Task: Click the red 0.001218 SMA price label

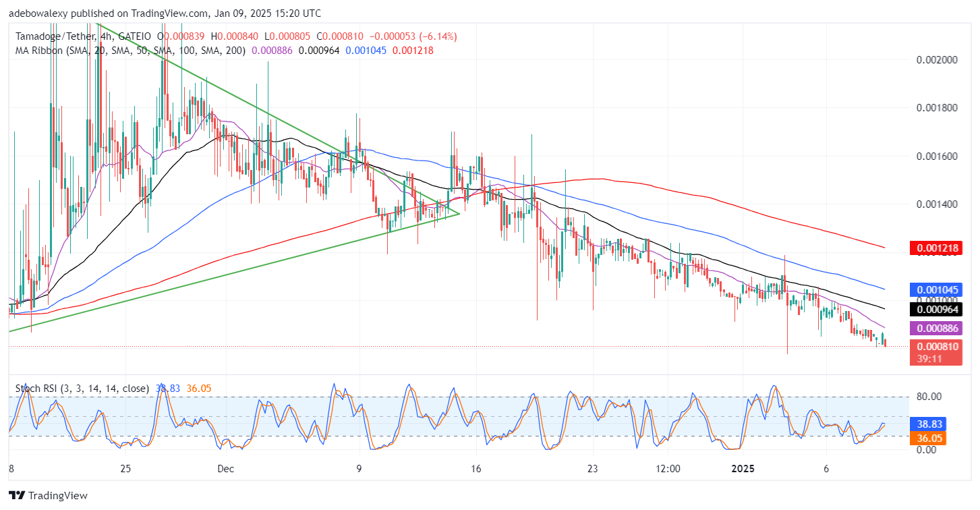Action: pos(935,248)
